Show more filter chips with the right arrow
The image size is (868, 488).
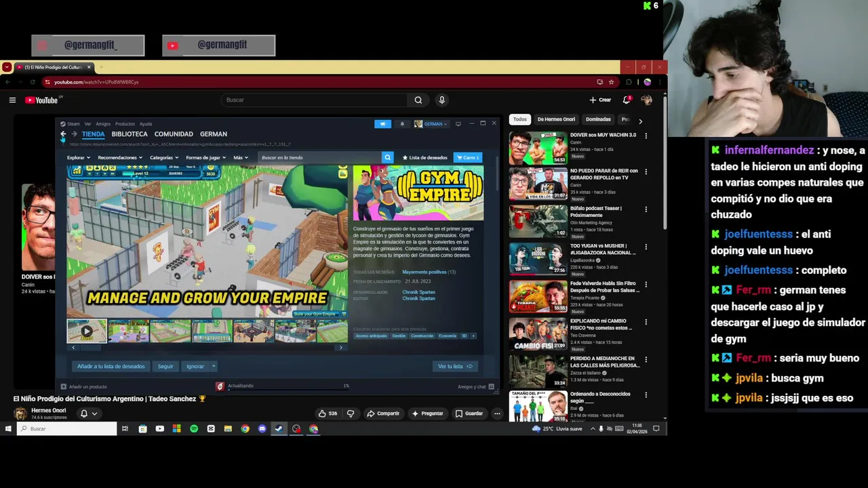pyautogui.click(x=640, y=121)
